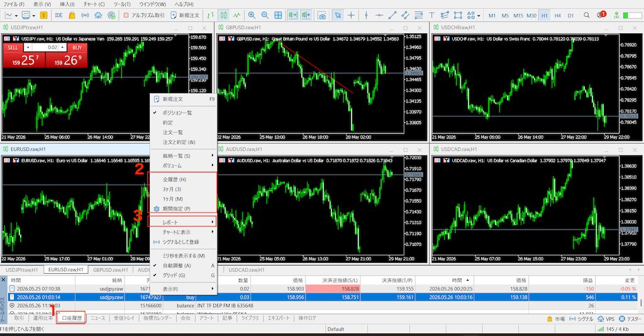Click the green connection level bar
This screenshot has width=644, height=336.
[x=633, y=15]
